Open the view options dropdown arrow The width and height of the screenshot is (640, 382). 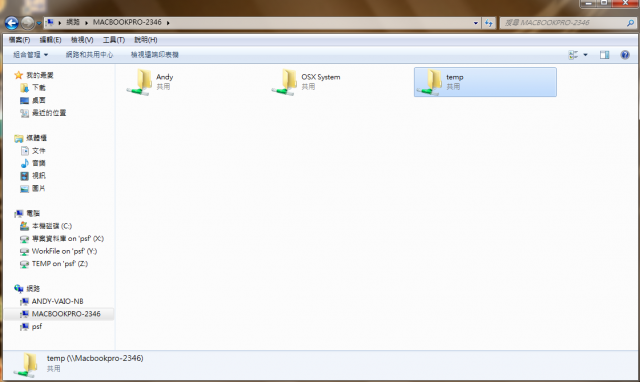(585, 55)
